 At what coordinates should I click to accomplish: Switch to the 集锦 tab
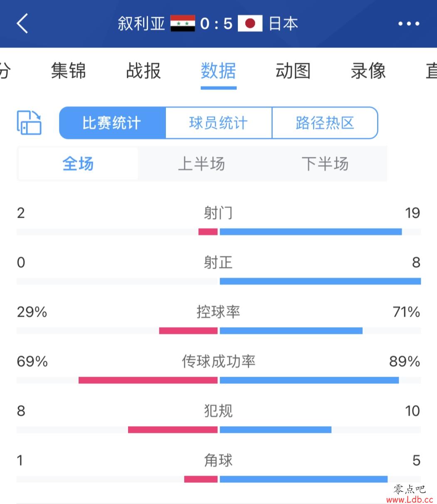(69, 70)
